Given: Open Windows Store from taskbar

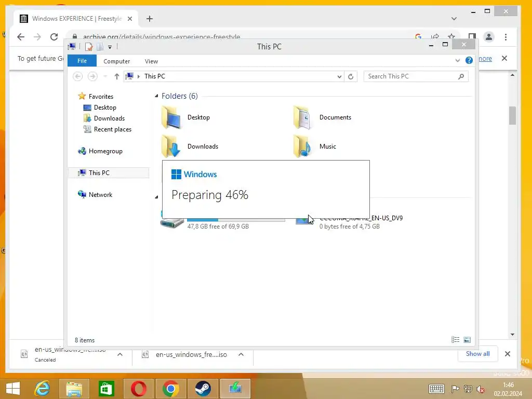Looking at the screenshot, I should [106, 389].
